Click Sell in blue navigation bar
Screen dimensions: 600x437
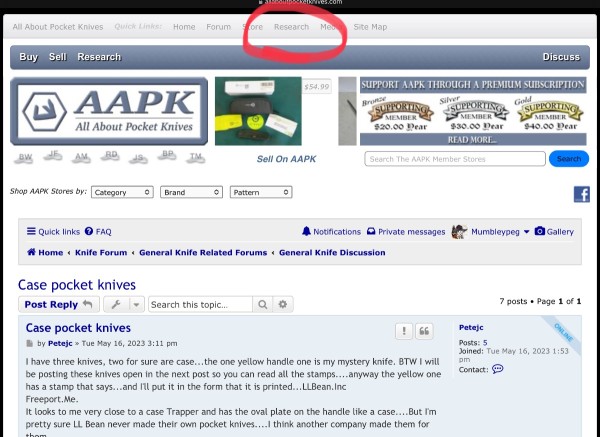point(58,57)
